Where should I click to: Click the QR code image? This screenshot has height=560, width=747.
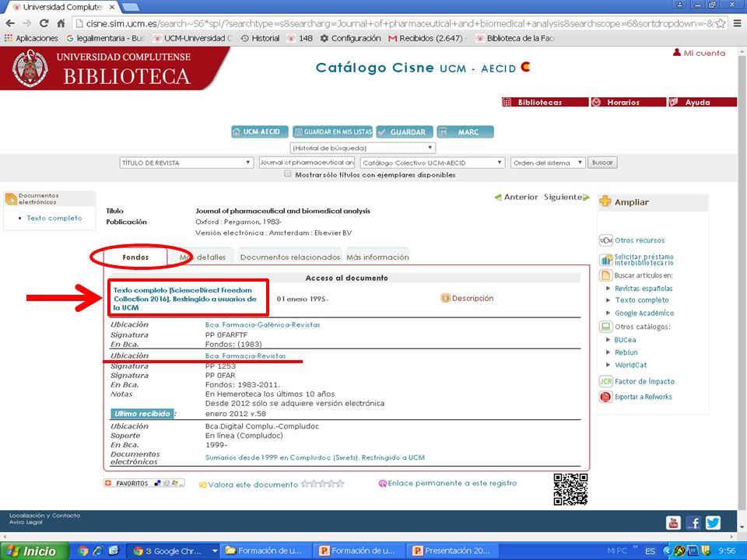[570, 489]
